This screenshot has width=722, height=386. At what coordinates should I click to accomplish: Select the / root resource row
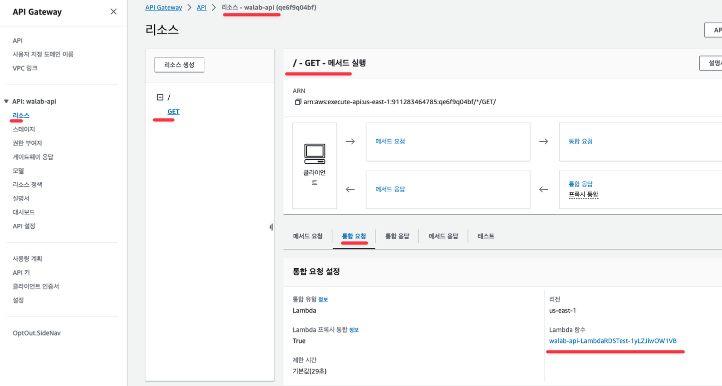click(x=169, y=97)
